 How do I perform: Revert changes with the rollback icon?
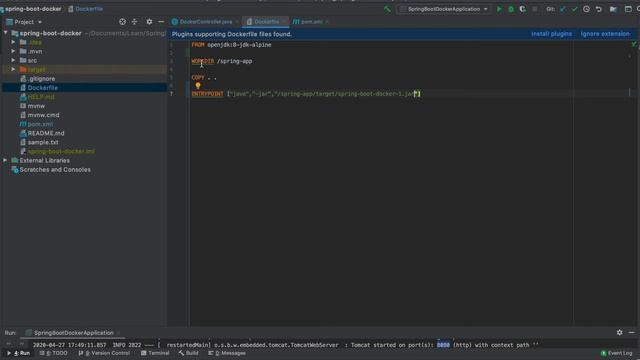pos(598,9)
